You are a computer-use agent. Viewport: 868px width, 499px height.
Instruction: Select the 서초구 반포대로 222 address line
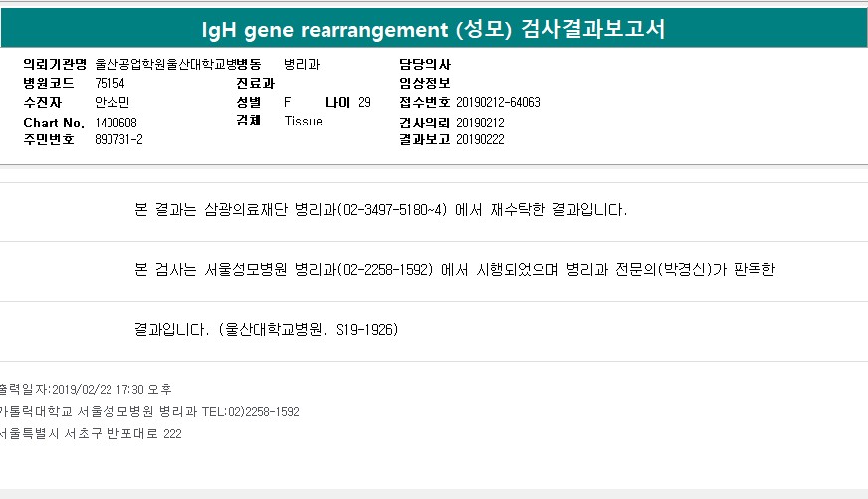91,433
